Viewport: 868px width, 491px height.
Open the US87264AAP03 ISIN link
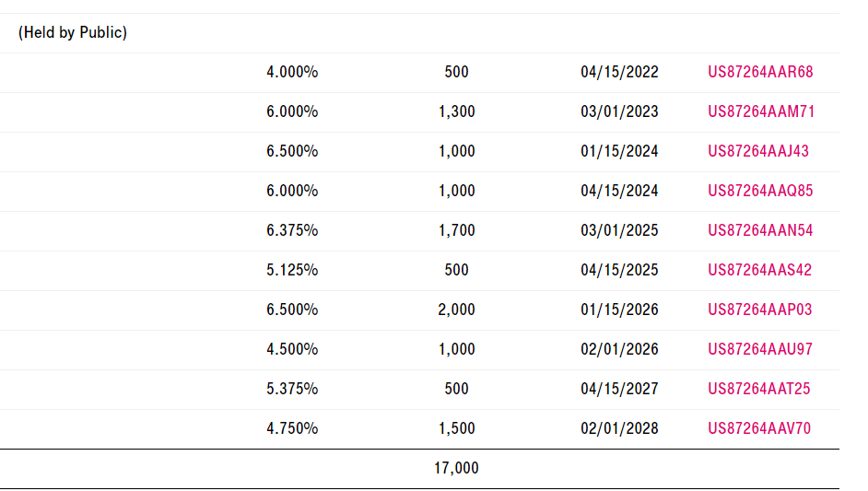click(x=760, y=310)
